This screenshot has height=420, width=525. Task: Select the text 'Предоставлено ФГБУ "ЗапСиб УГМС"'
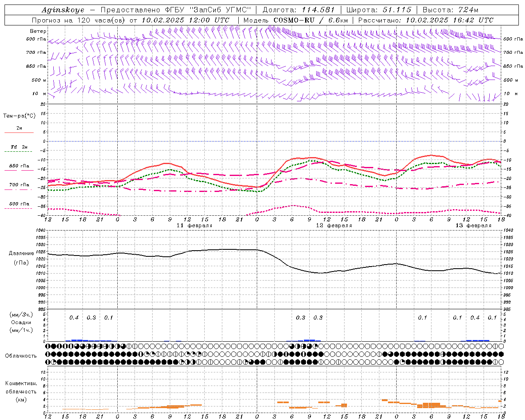[176, 10]
